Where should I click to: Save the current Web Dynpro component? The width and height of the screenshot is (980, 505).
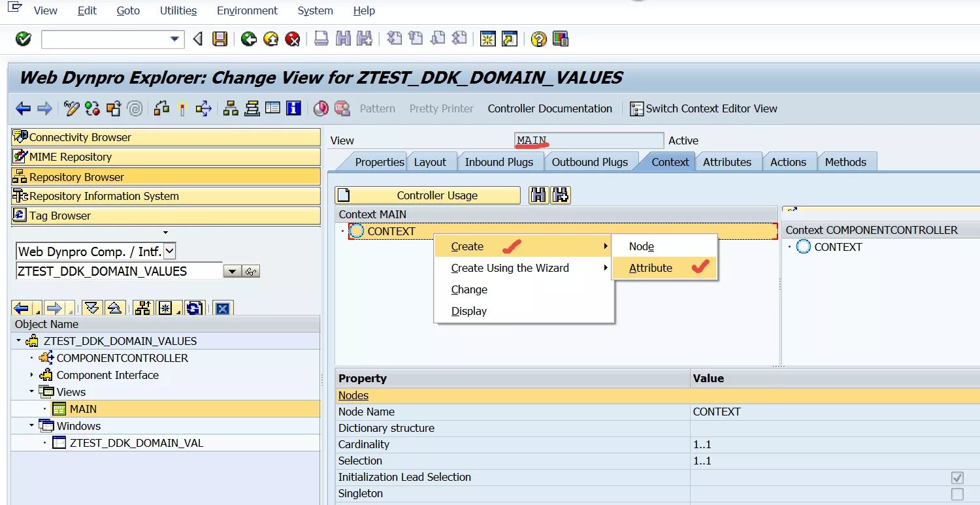(x=220, y=39)
